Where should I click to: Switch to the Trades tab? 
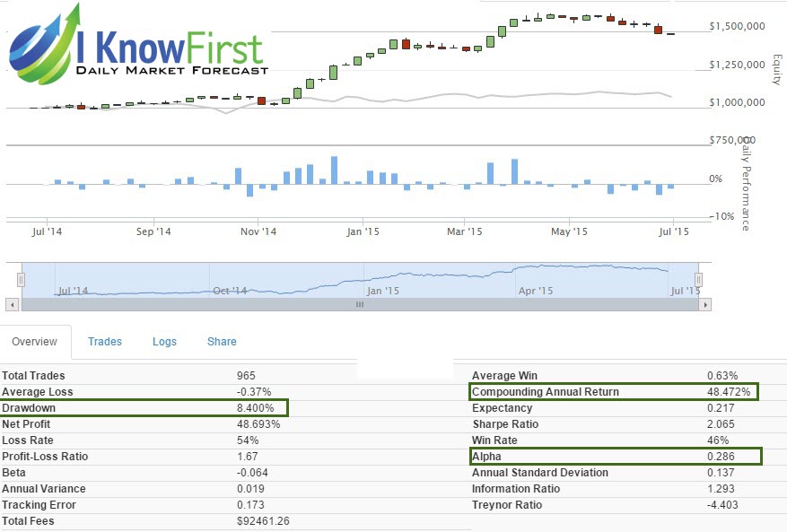(x=105, y=342)
